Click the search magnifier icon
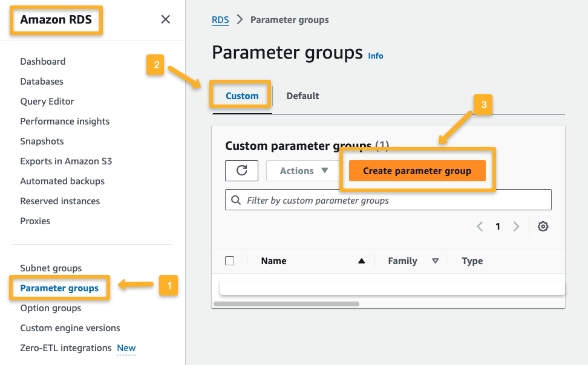The width and height of the screenshot is (588, 365). [236, 200]
